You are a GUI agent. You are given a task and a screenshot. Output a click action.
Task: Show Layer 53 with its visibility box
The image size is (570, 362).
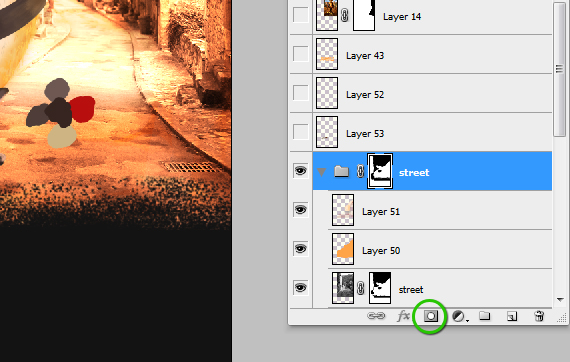click(301, 132)
